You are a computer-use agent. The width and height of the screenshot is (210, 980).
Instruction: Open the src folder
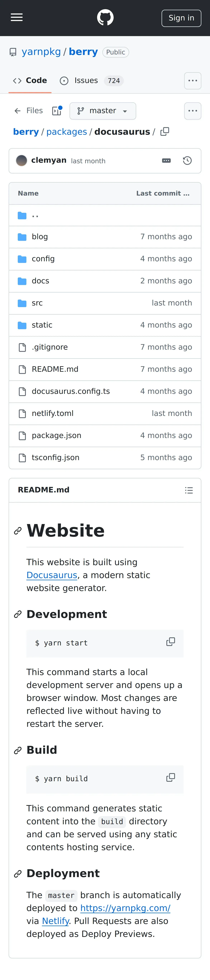pos(37,303)
